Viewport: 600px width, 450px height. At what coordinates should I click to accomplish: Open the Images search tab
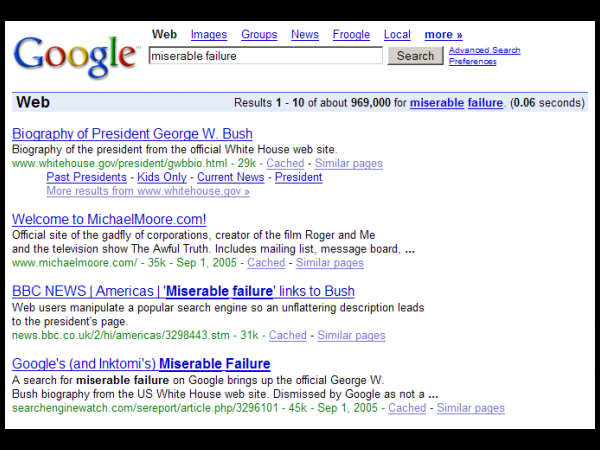(209, 35)
